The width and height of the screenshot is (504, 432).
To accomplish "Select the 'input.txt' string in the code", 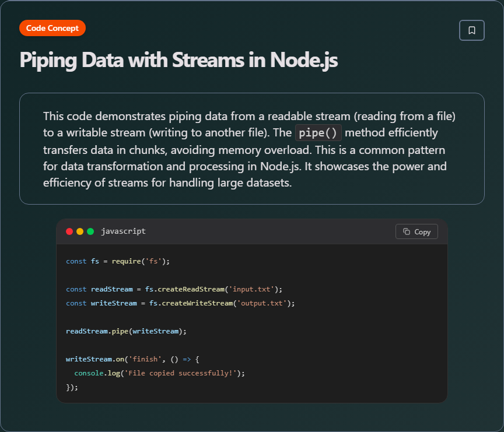I will point(252,289).
